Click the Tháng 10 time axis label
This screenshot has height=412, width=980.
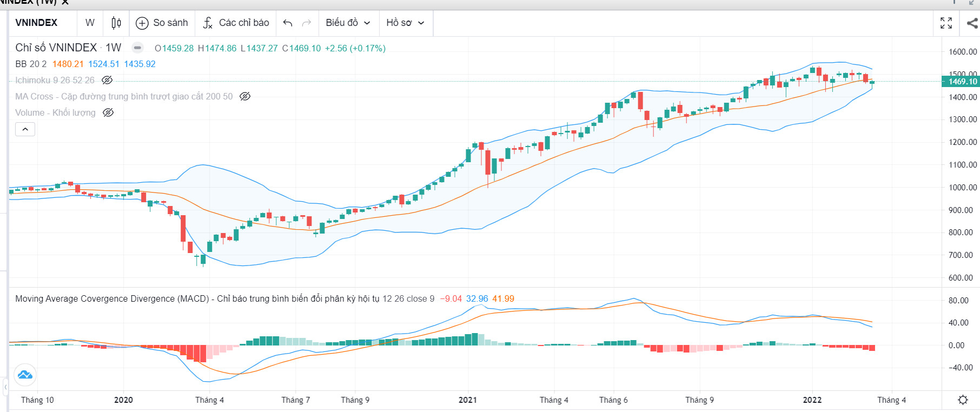[x=37, y=400]
